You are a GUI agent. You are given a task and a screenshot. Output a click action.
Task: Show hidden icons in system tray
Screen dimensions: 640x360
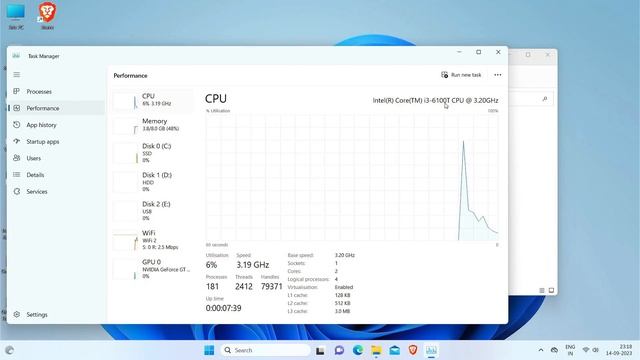pyautogui.click(x=541, y=350)
